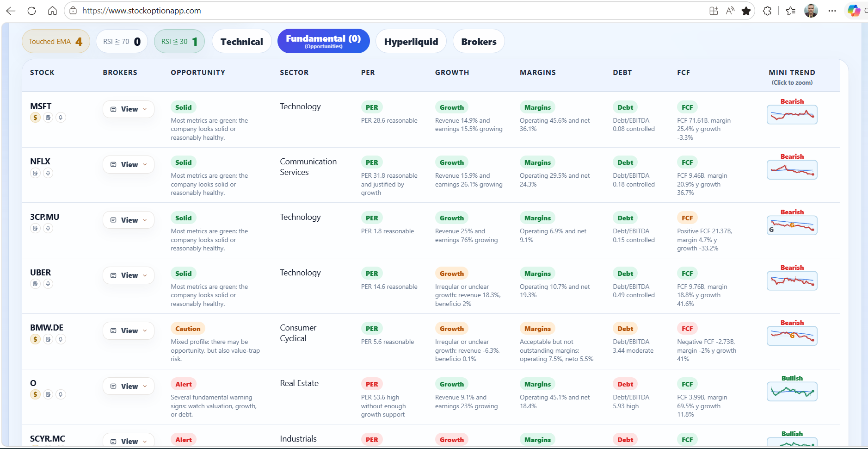Expand the View dropdown for MSFT
The width and height of the screenshot is (868, 449).
coord(129,109)
